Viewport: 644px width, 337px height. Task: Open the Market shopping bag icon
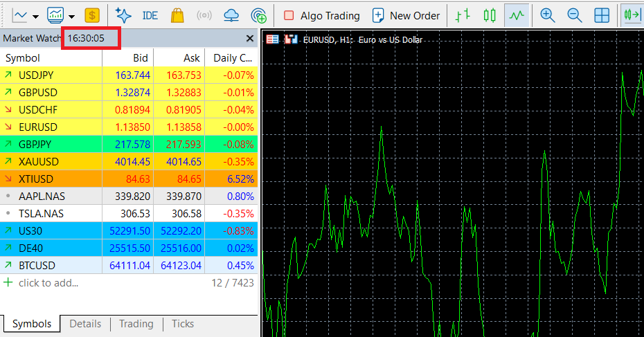coord(177,16)
